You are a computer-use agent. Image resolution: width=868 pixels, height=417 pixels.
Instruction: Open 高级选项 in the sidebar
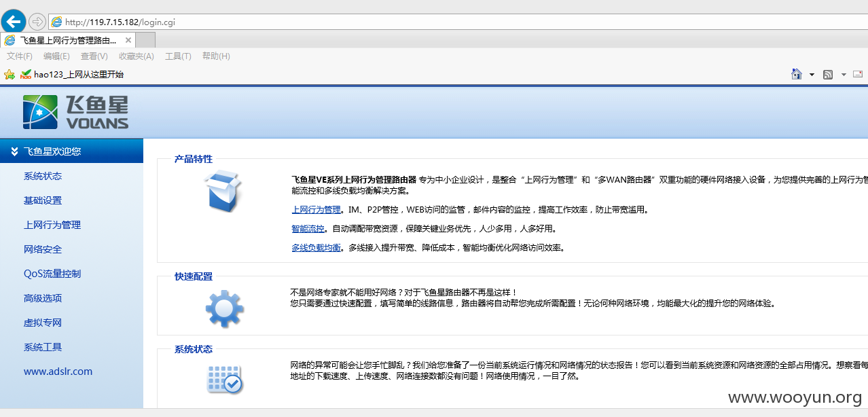point(43,298)
